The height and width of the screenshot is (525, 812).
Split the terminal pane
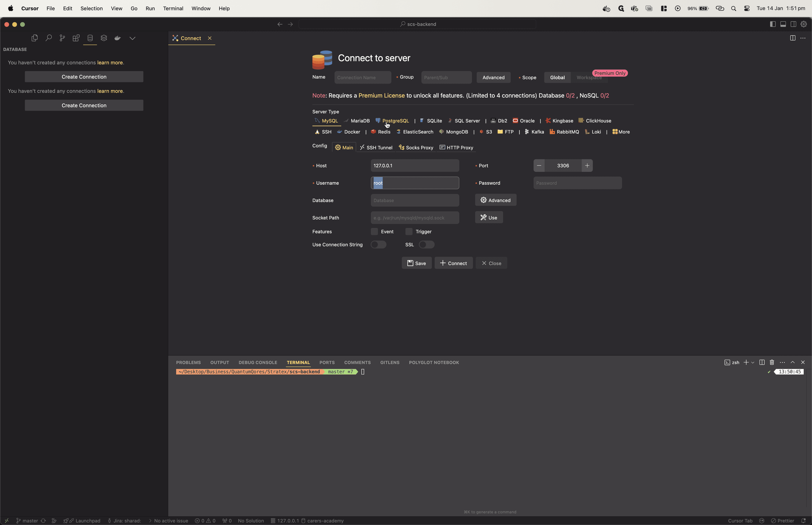pyautogui.click(x=762, y=362)
